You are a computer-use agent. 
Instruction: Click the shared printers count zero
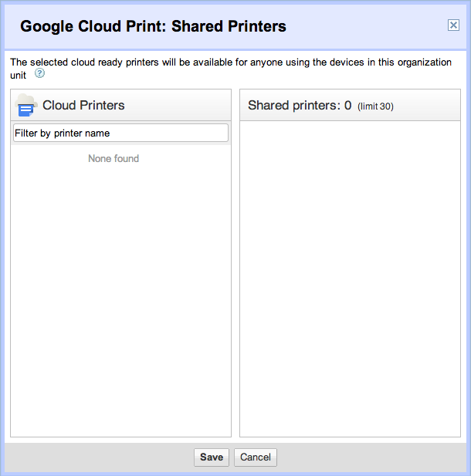(348, 106)
